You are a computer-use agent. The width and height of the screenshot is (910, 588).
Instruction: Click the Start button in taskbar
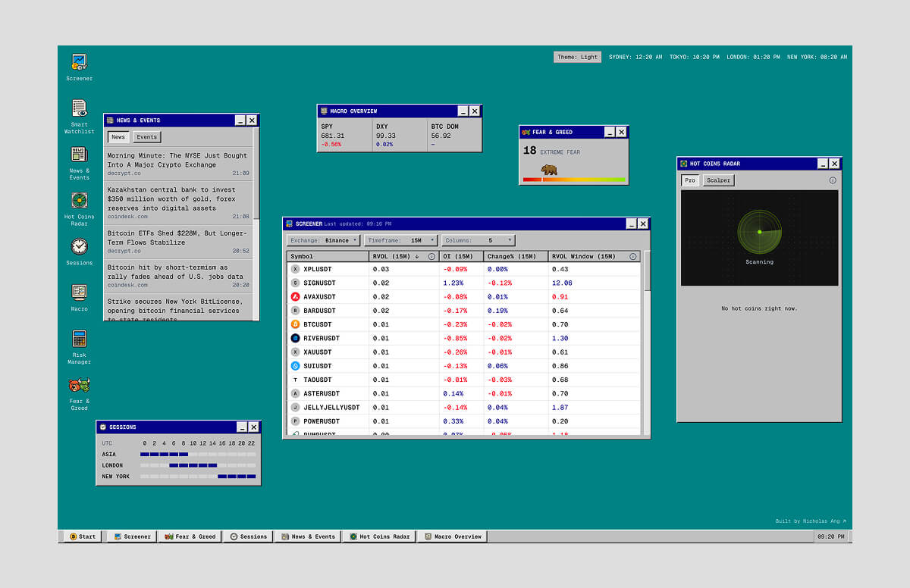[x=83, y=536]
